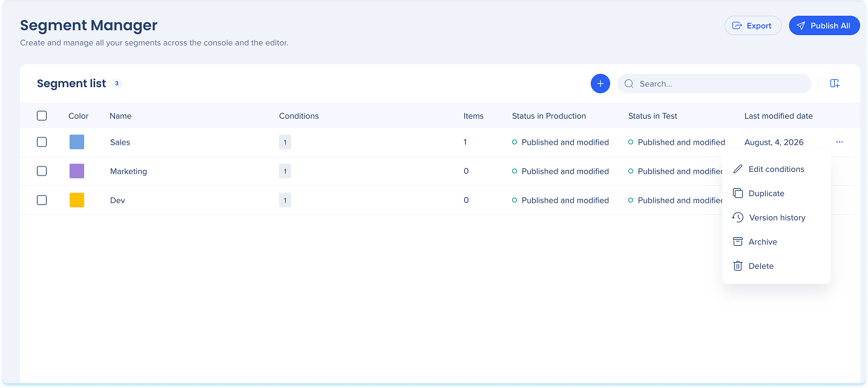Image resolution: width=868 pixels, height=388 pixels.
Task: Click the clock icon beside Version history
Action: [738, 217]
